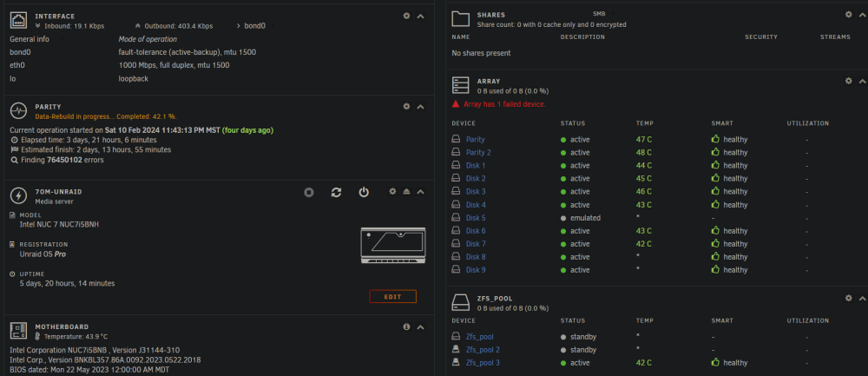Image resolution: width=868 pixels, height=376 pixels.
Task: Open the Zfs_pool 3 device link
Action: pos(483,363)
